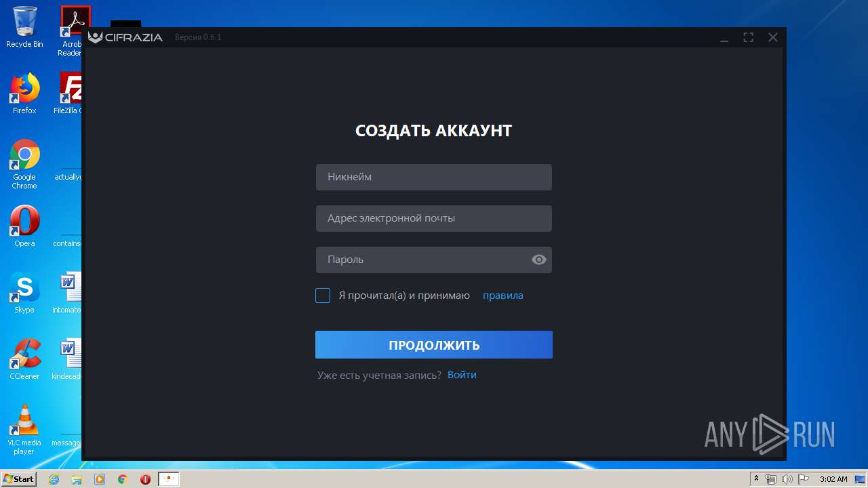Screen dimensions: 868x488
Task: Check the rules agreement checkbox
Action: [x=323, y=296]
